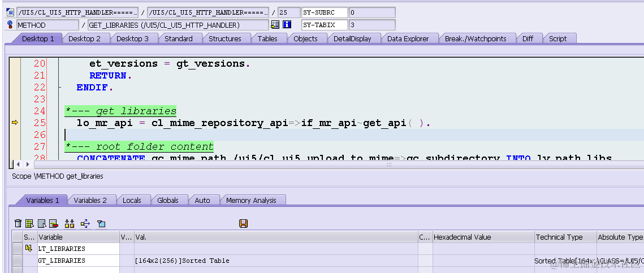
Task: Open the Globals tab
Action: (167, 200)
